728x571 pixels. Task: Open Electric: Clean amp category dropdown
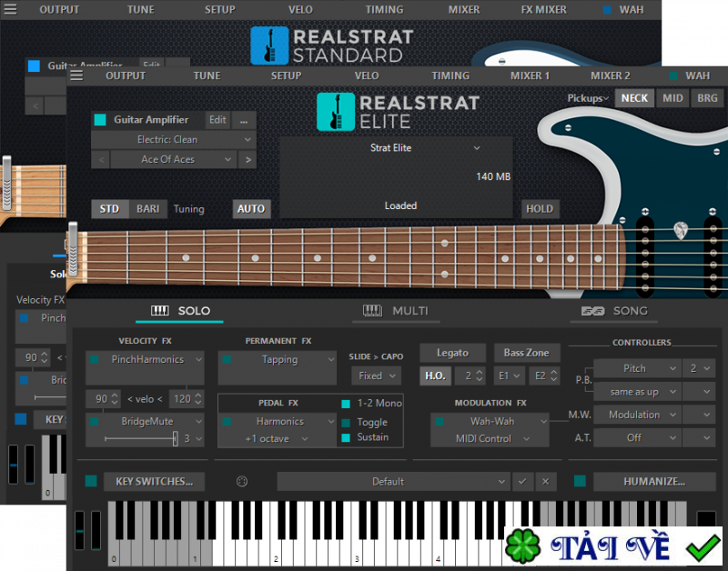point(174,140)
